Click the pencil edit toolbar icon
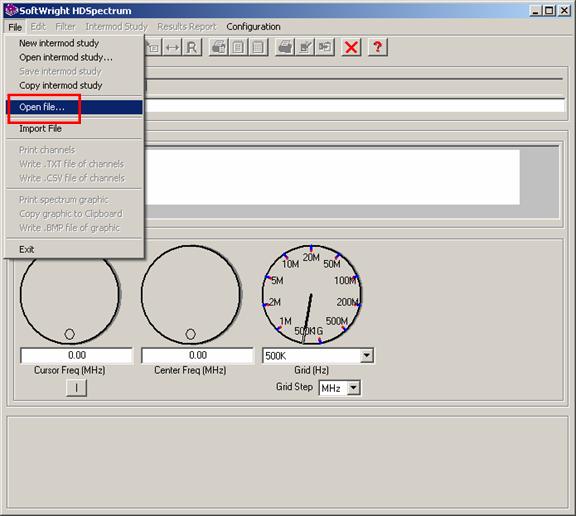The image size is (576, 516). [x=305, y=47]
